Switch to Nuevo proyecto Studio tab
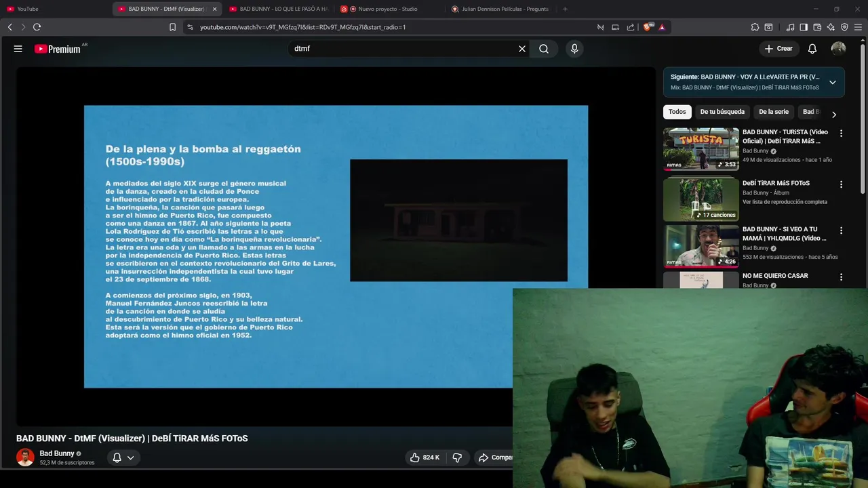This screenshot has width=868, height=488. (390, 9)
